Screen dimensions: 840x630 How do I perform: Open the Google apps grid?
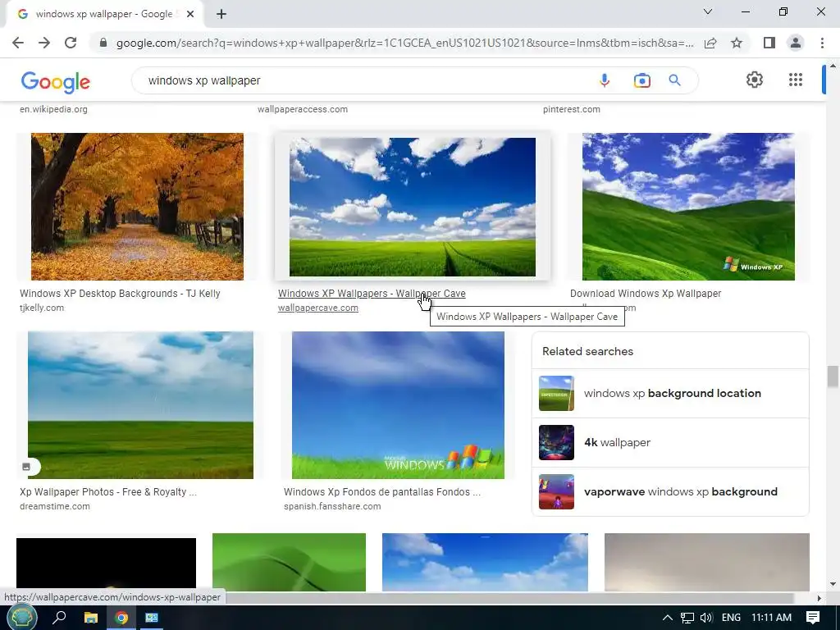pyautogui.click(x=796, y=80)
